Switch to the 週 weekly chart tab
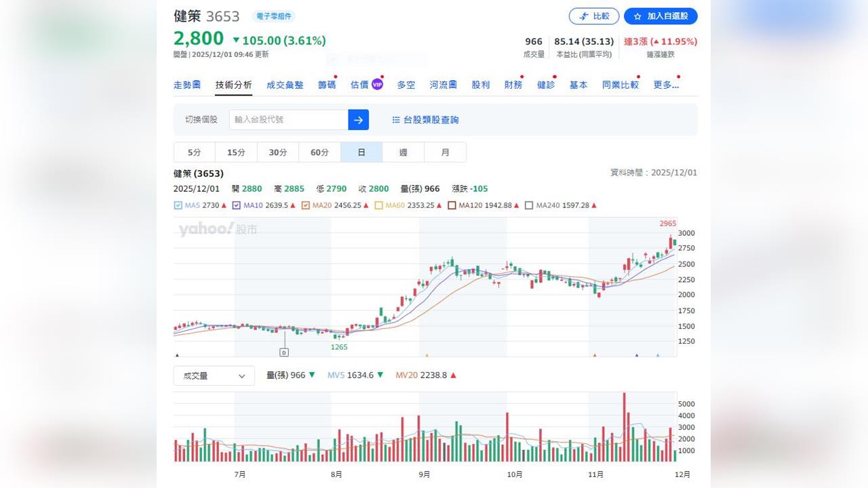 coord(403,152)
